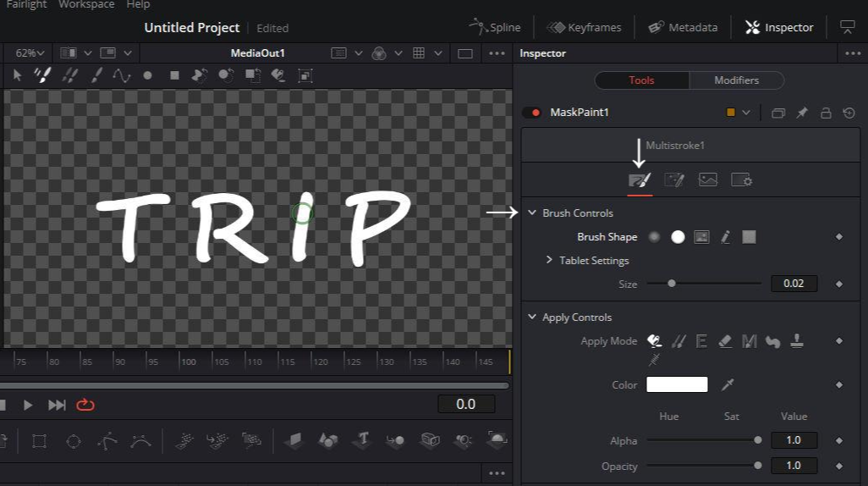The image size is (868, 486).
Task: Set Apply Mode to Stamp
Action: 797,341
